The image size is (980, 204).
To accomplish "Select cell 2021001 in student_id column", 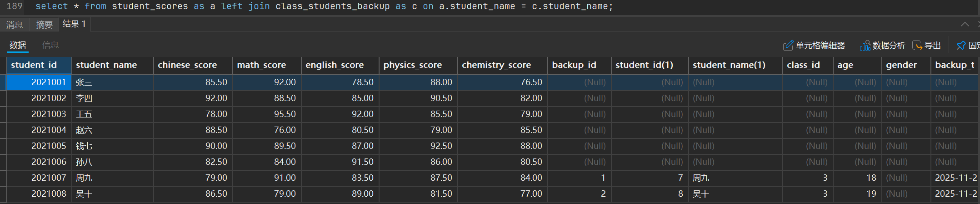I will [x=39, y=82].
